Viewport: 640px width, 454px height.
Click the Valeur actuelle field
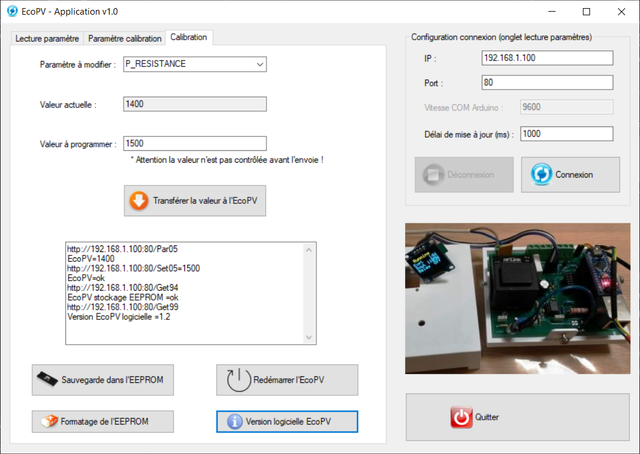[195, 104]
